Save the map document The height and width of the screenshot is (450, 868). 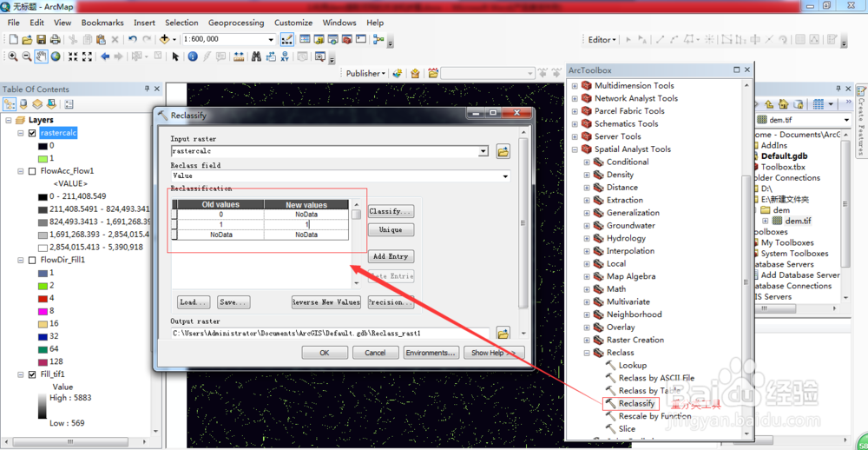pos(41,39)
